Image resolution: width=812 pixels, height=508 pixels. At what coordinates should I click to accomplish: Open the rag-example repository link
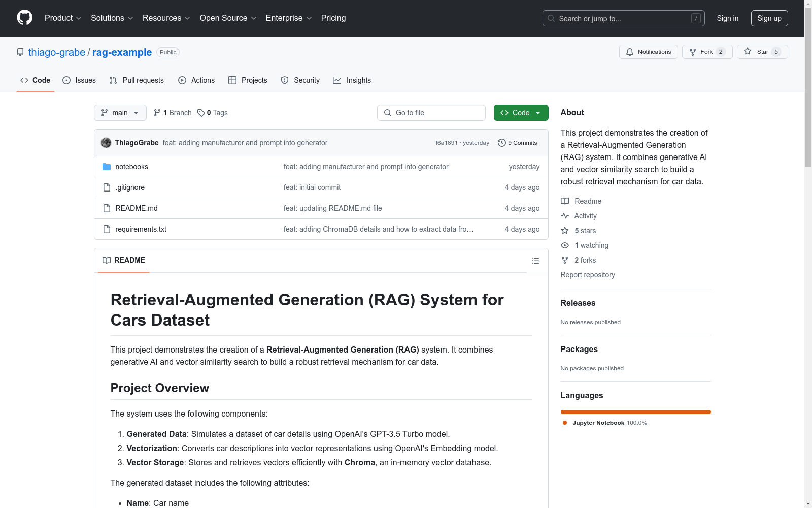pyautogui.click(x=122, y=52)
